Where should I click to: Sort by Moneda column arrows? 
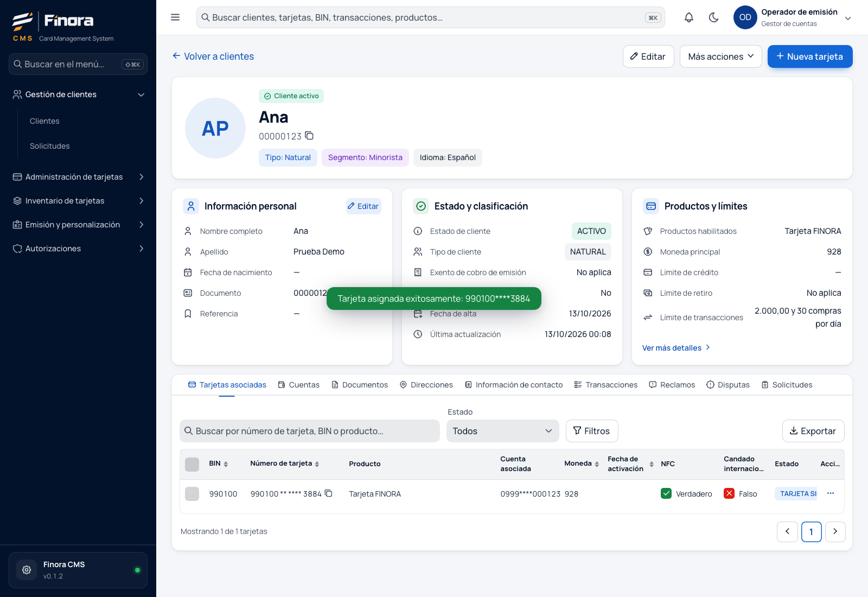(x=597, y=464)
